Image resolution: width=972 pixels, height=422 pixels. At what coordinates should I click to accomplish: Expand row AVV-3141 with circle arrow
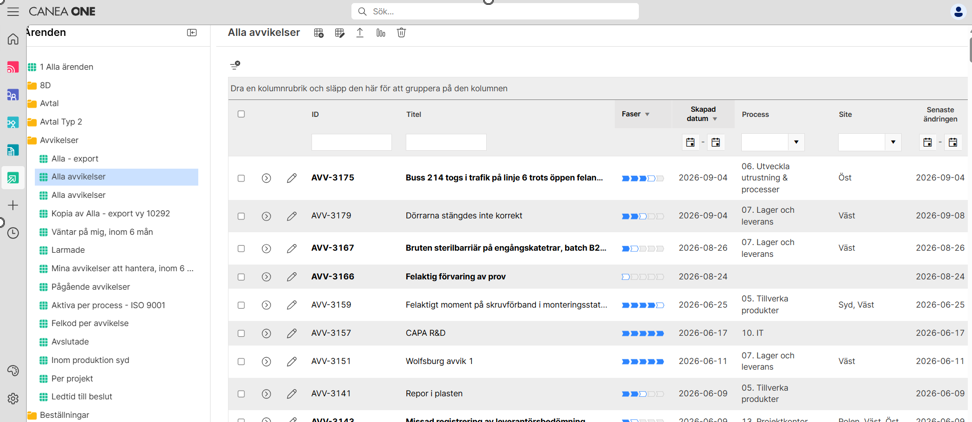point(267,393)
